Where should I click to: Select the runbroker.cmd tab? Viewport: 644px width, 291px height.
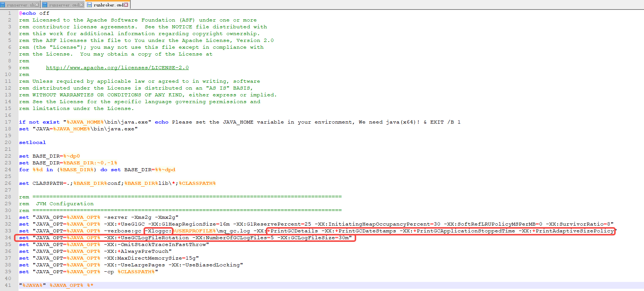pyautogui.click(x=107, y=5)
